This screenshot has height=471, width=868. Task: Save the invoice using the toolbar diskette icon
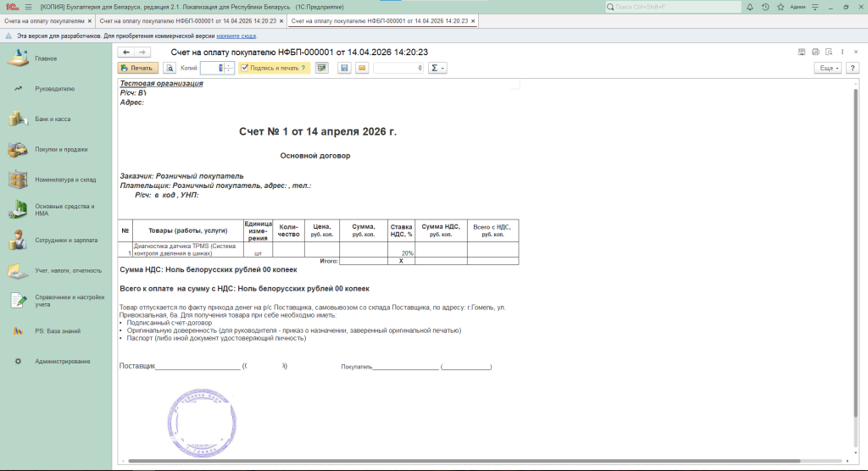pyautogui.click(x=344, y=68)
